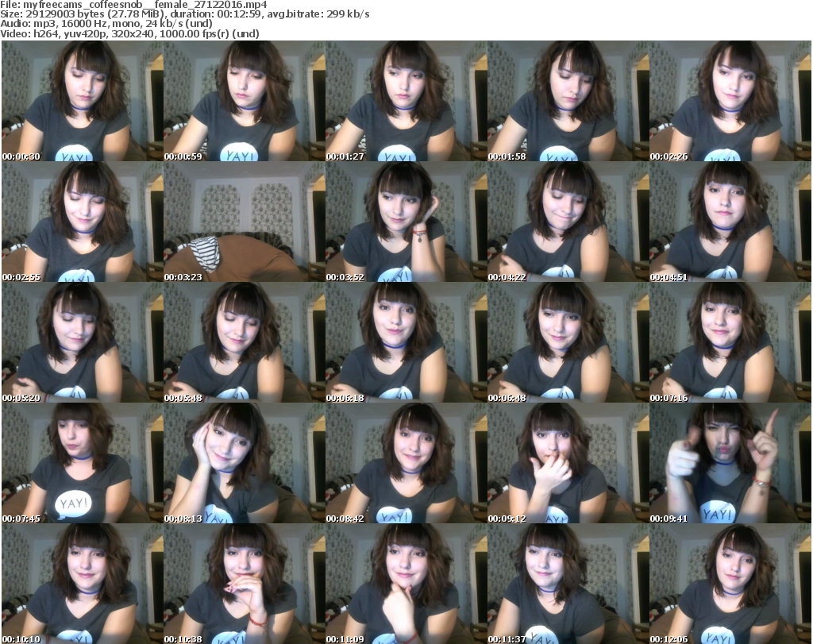
Task: Click the last thumbnail at 00:12:06
Action: (730, 584)
